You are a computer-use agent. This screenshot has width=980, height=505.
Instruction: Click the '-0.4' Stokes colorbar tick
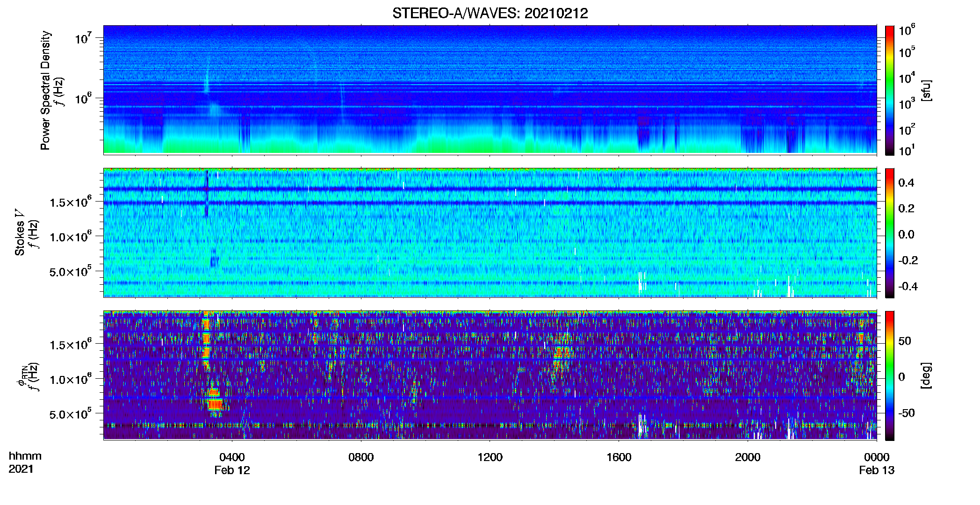pos(908,286)
